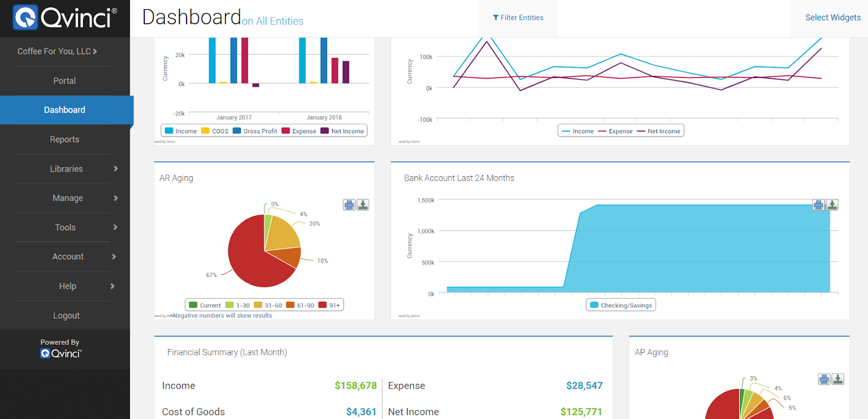Toggle 1-30 slice in AR Aging legend
The image size is (868, 419).
pyautogui.click(x=238, y=305)
